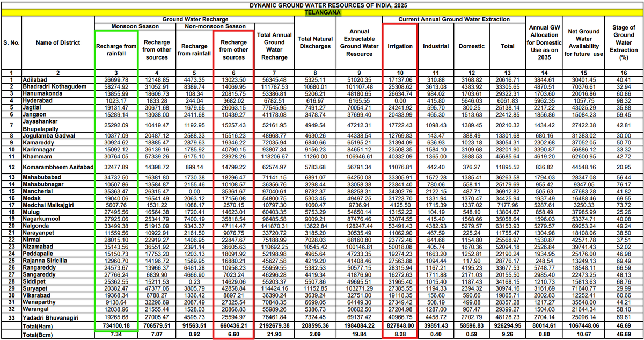
Task: Select the 'Domestic' column header
Action: tap(471, 46)
